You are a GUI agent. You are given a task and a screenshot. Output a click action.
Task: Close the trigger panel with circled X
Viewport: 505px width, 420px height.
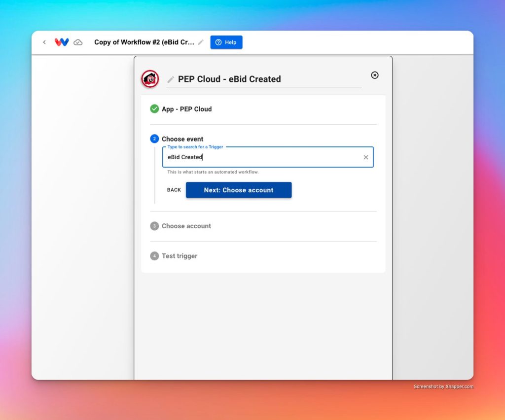pos(375,75)
